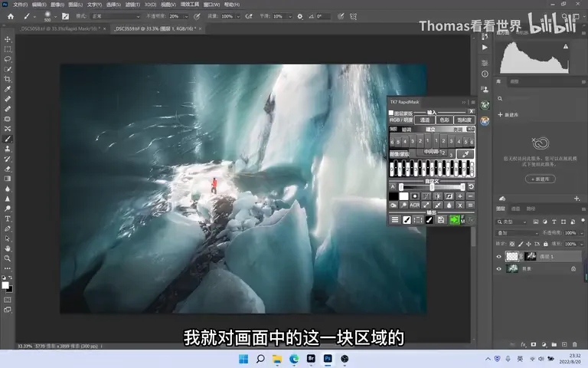Open the Filter menu
Screen dimensions: 588x368
132,5
